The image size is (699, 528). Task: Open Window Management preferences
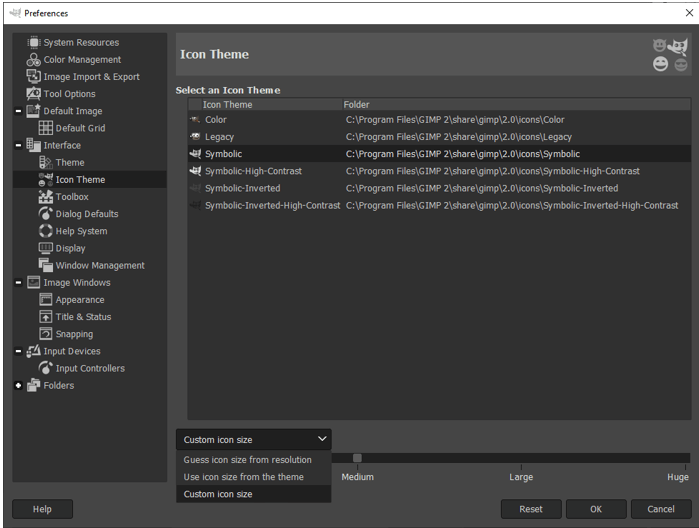pyautogui.click(x=100, y=265)
